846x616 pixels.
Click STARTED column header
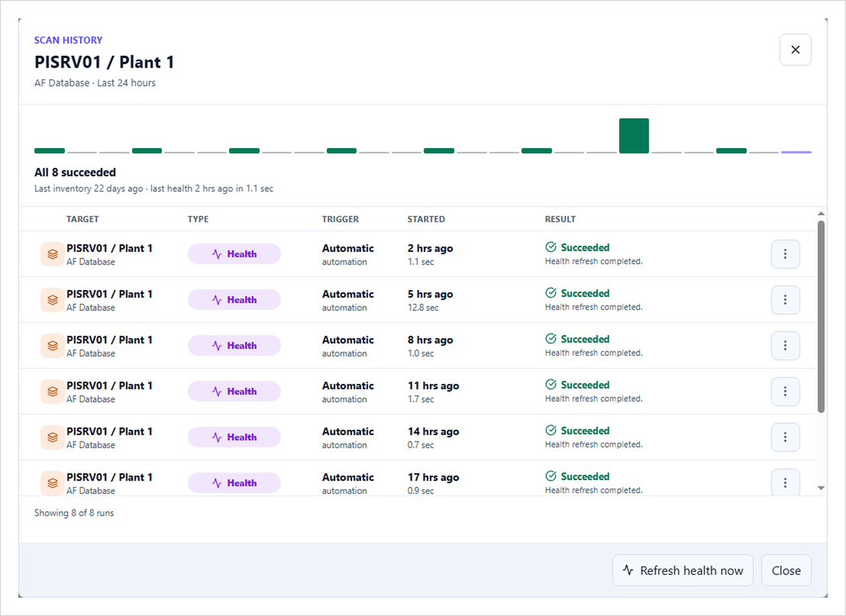[x=426, y=219]
